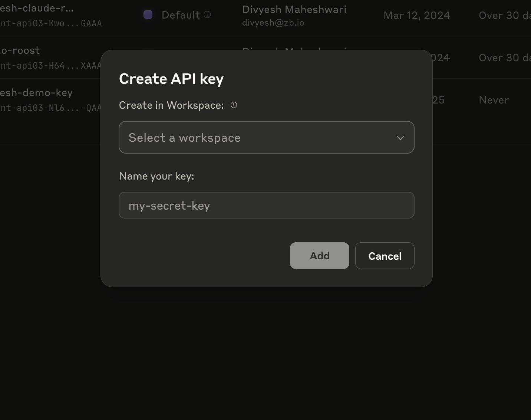Screen dimensions: 531x420
Task: Click the truncated nt-api03-Kwo...GAAA key string
Action: (x=51, y=23)
